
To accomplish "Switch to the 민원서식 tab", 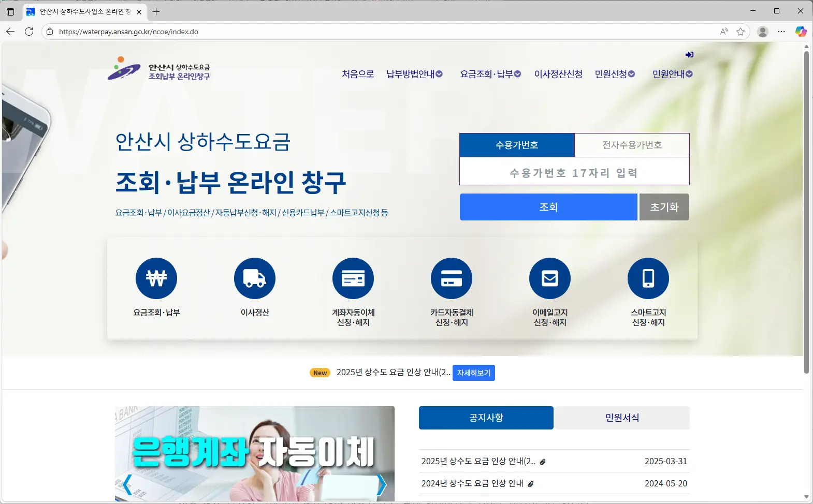I will tap(622, 418).
